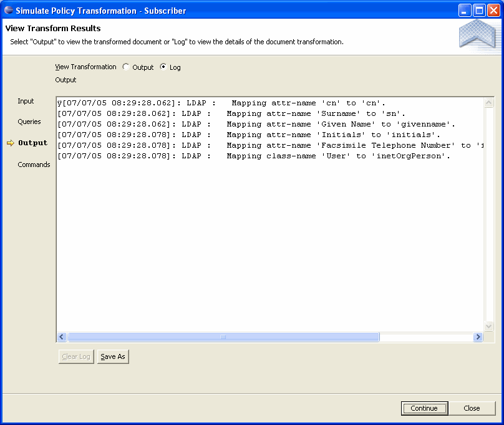Image resolution: width=504 pixels, height=425 pixels.
Task: Click log line mapping 'Surname' to 'sn'
Action: pyautogui.click(x=231, y=113)
